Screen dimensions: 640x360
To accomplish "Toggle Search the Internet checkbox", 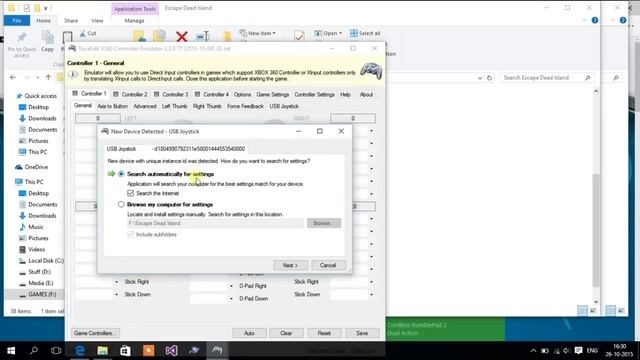I will click(131, 193).
